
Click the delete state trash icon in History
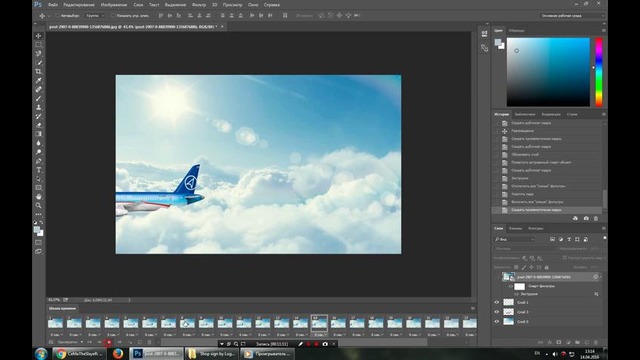[x=596, y=218]
